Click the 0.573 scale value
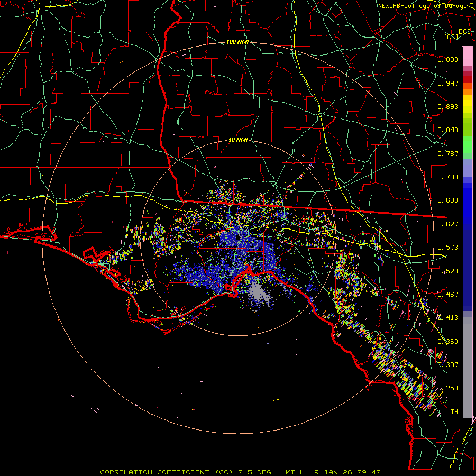 point(448,248)
